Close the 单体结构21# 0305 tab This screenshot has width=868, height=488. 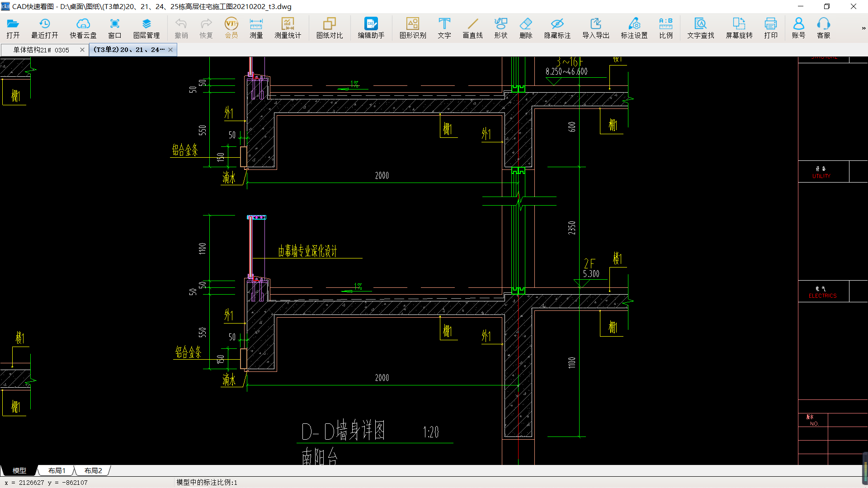[82, 50]
